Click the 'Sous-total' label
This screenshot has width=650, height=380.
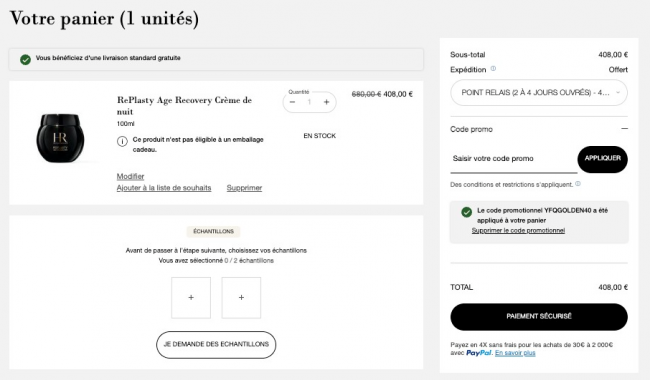point(468,55)
